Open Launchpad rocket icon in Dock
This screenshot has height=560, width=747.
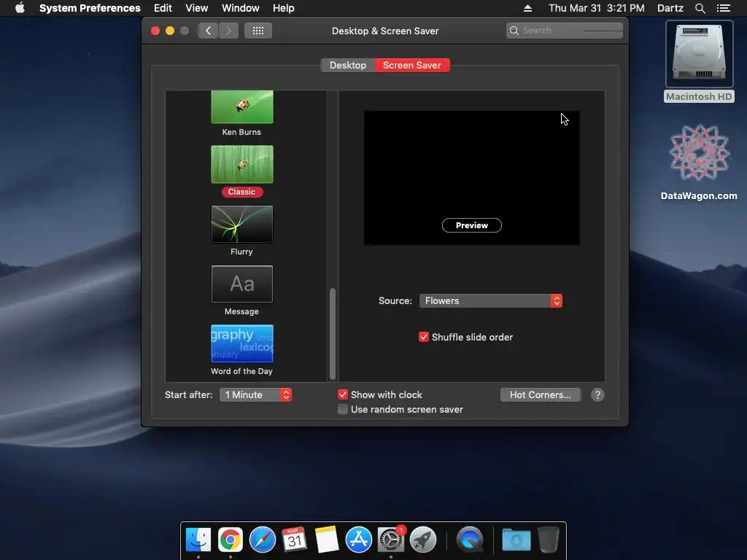click(x=422, y=540)
